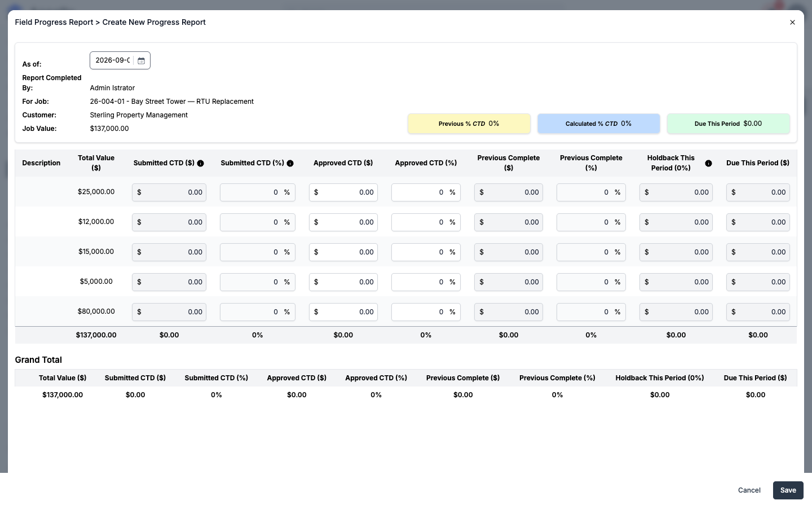This screenshot has height=518, width=812.
Task: Click the $25,000.00 total value cell
Action: click(x=96, y=192)
